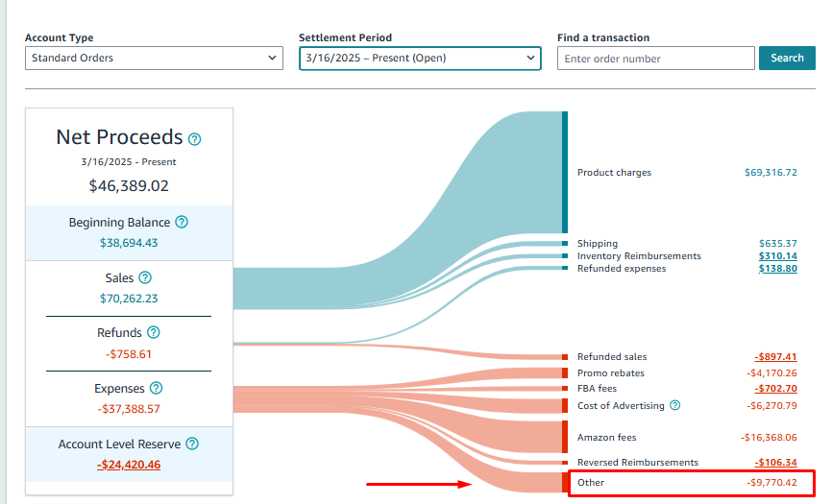The height and width of the screenshot is (504, 832).
Task: Open help icon next to Beginning Balance
Action: pos(182,222)
